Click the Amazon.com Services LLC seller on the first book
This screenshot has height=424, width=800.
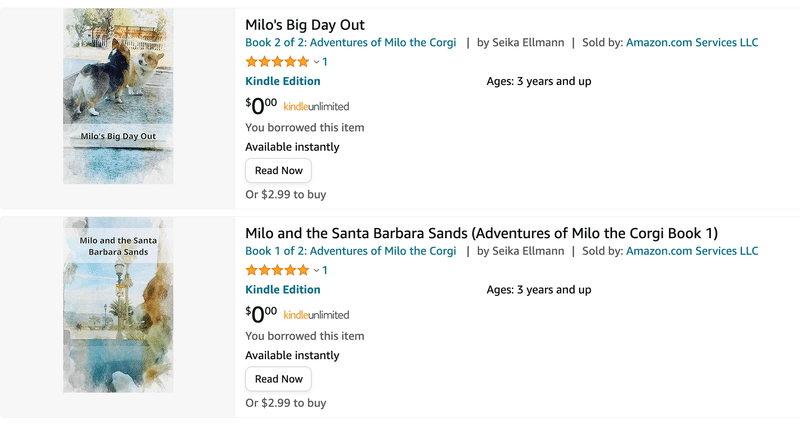tap(692, 43)
